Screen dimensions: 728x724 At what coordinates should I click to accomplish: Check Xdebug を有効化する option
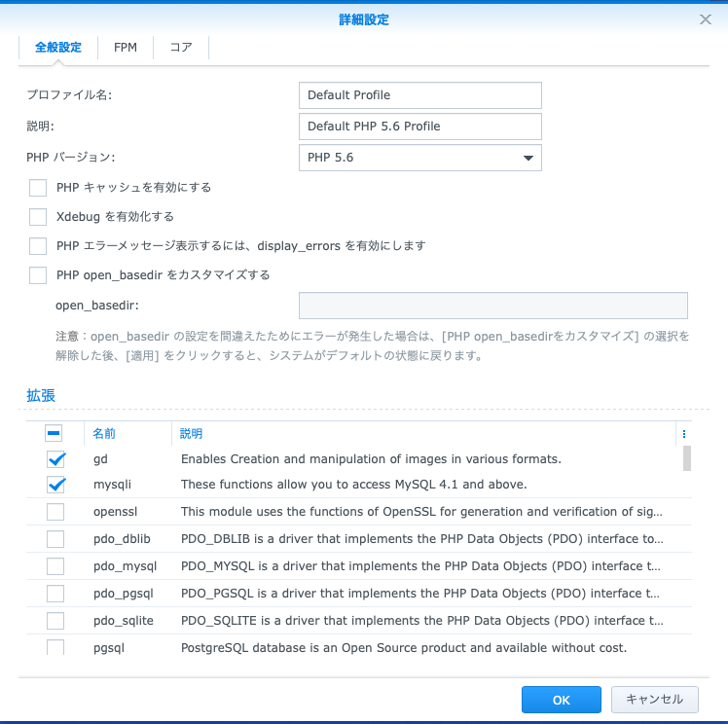(38, 217)
